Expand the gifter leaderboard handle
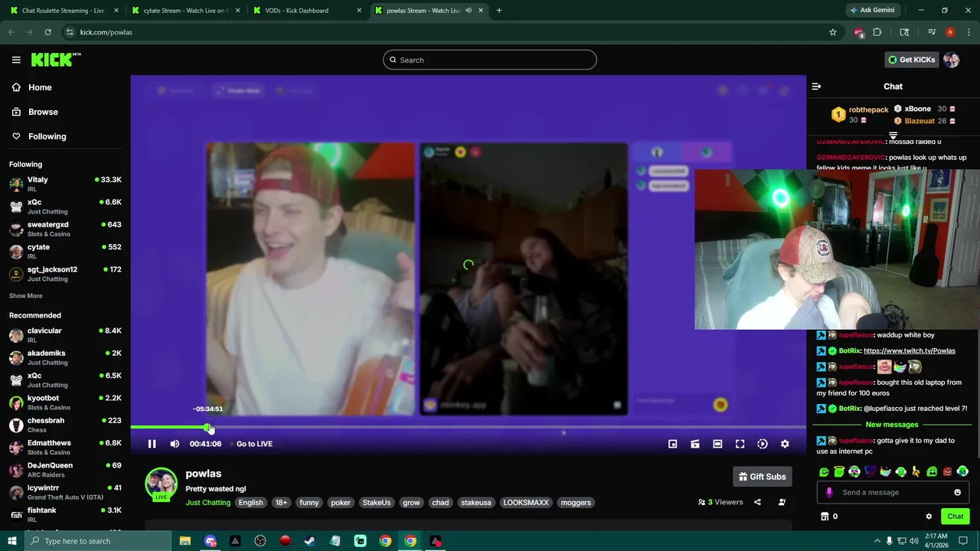 [x=893, y=135]
